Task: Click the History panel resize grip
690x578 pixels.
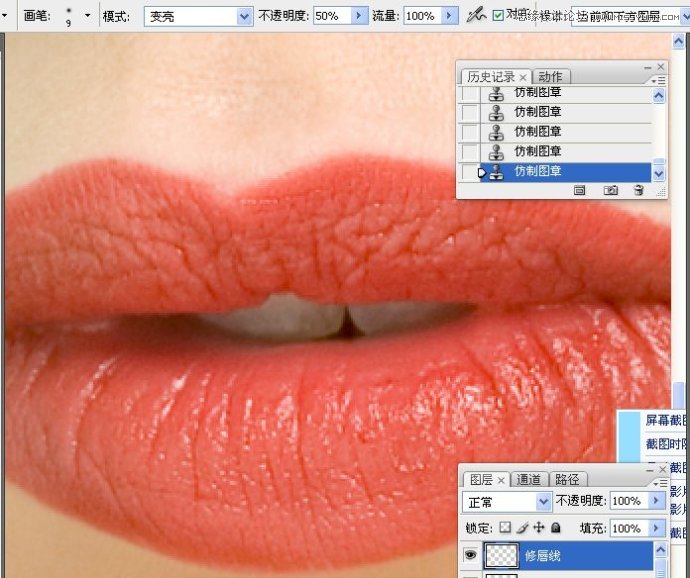Action: tap(661, 191)
